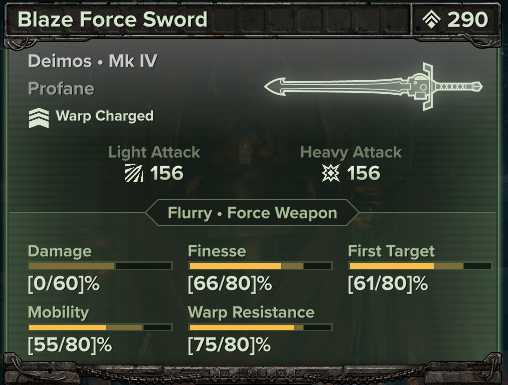Click the Heavy Attack 156 value
This screenshot has width=508, height=385.
[x=363, y=173]
